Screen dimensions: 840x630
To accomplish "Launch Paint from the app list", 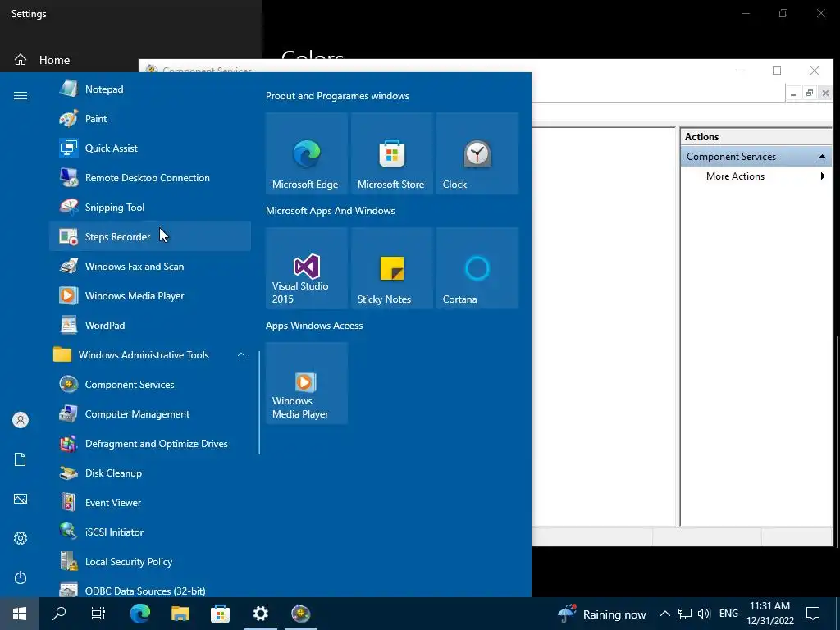I will (150, 118).
